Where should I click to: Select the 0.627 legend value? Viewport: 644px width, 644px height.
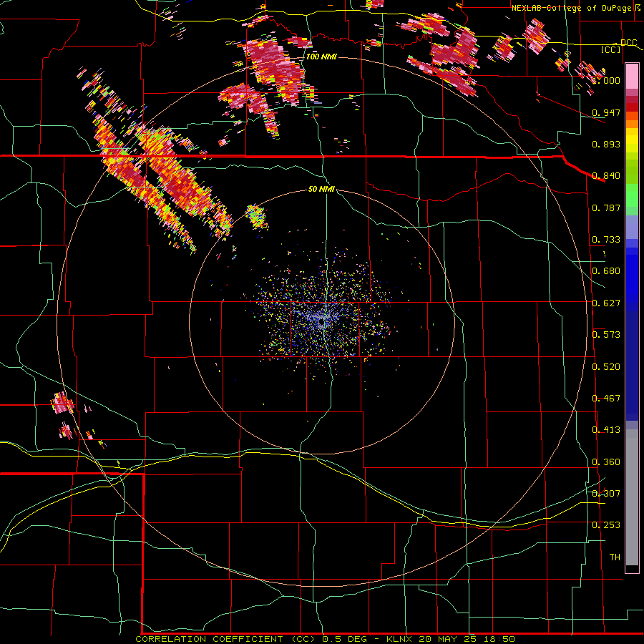click(x=606, y=303)
